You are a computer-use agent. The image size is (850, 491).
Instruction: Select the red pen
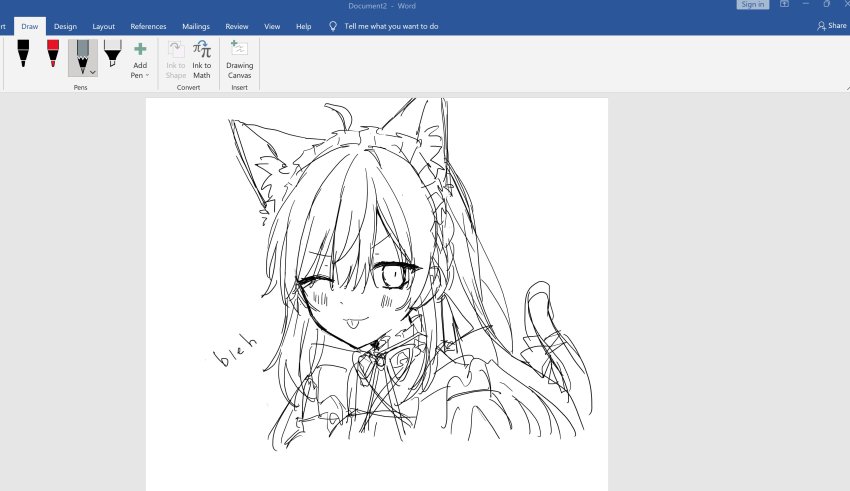(x=53, y=53)
